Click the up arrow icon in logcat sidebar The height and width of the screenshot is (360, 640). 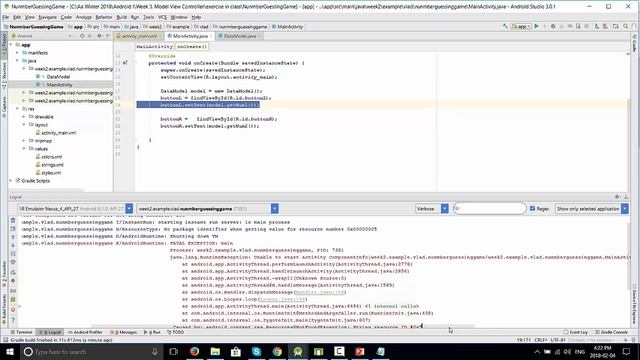[x=13, y=237]
